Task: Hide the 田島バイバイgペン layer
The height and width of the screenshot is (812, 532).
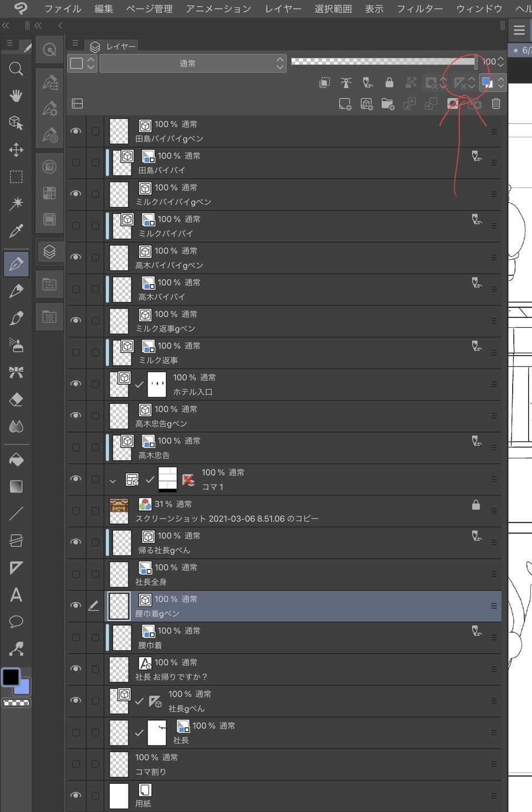Action: (x=76, y=131)
